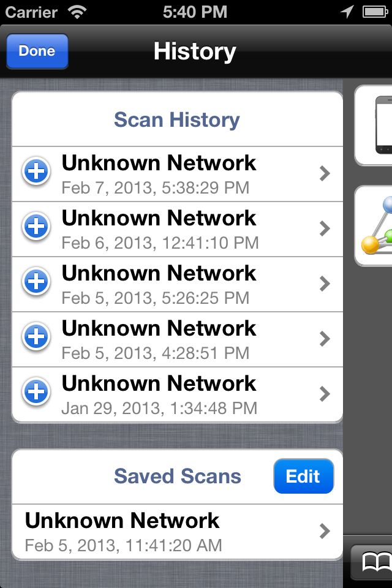Save the Feb 5, 5:26:25 PM scan with plus icon
This screenshot has width=392, height=588.
[36, 282]
